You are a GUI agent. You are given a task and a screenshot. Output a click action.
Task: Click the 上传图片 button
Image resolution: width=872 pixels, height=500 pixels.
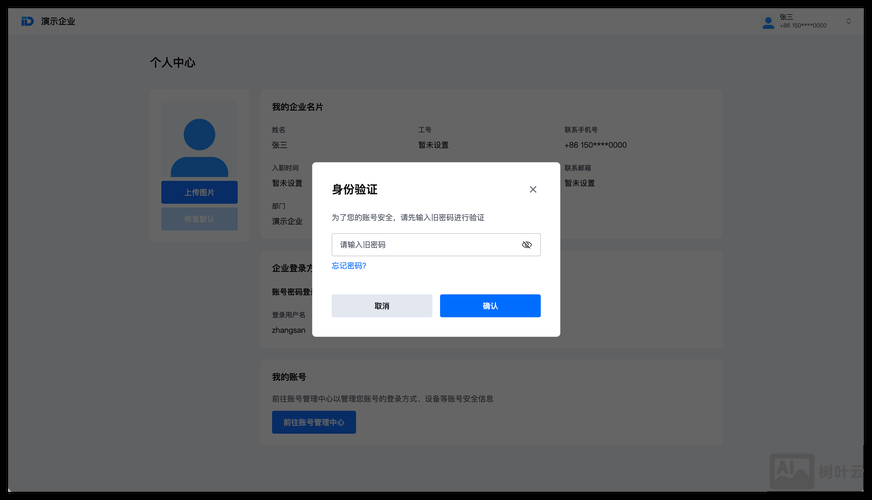[x=199, y=192]
